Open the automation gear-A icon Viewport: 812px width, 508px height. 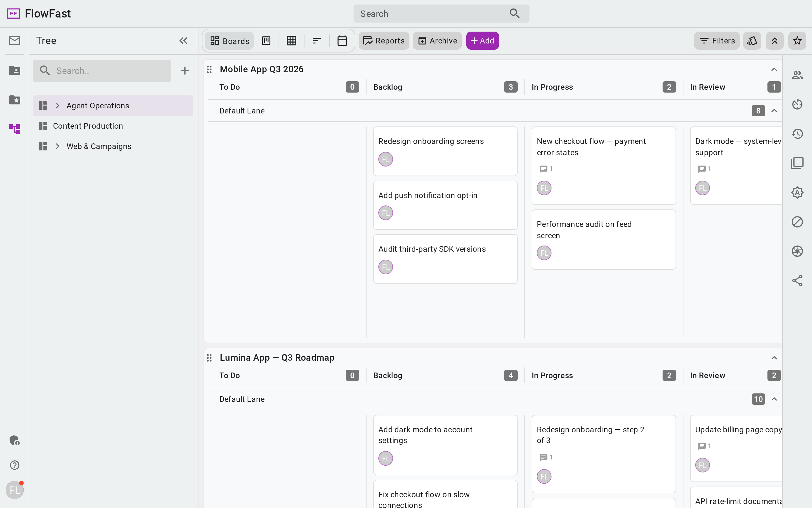797,192
